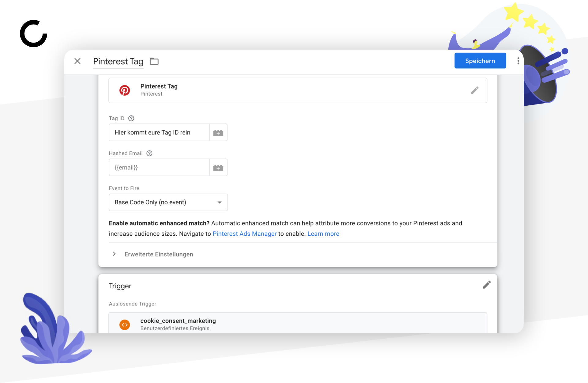This screenshot has height=383, width=588.
Task: Open the folder icon beside the tag name
Action: coord(154,61)
